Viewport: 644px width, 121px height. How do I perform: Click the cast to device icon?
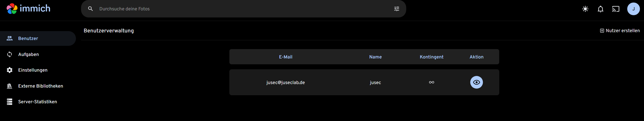coord(616,9)
